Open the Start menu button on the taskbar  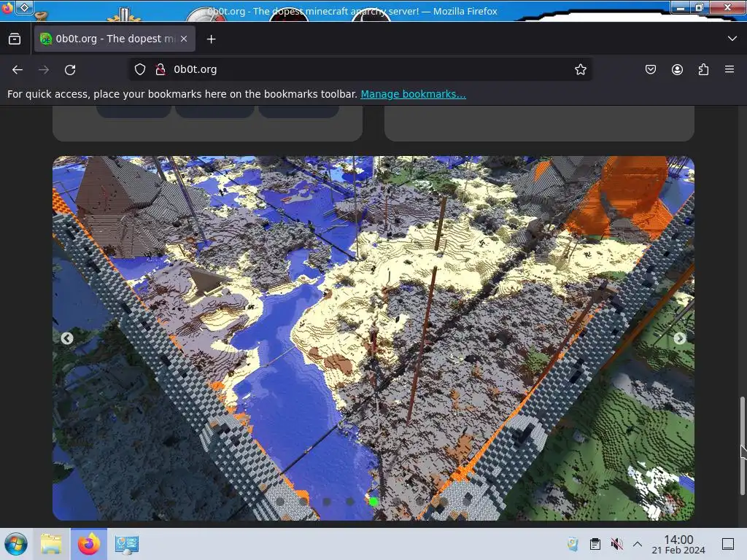pos(16,544)
